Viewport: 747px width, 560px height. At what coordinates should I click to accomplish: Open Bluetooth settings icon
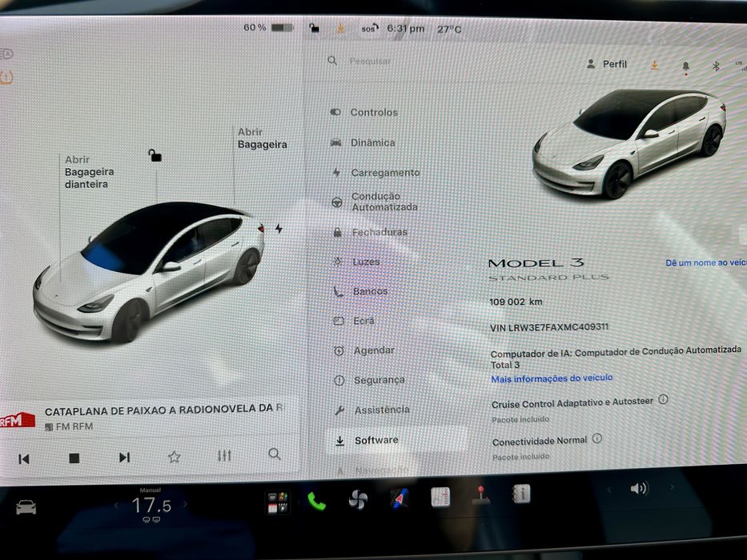tap(716, 66)
